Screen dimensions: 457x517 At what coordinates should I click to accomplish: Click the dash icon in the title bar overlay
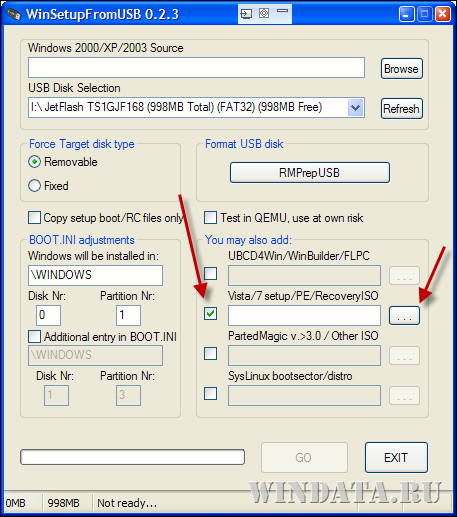(282, 11)
